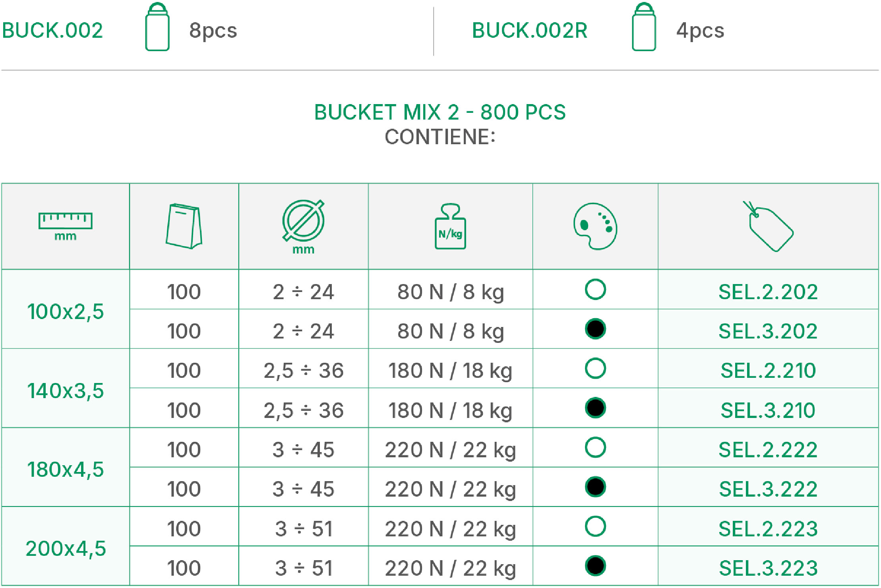881x588 pixels.
Task: Select article code SEL.2.210
Action: tap(768, 371)
